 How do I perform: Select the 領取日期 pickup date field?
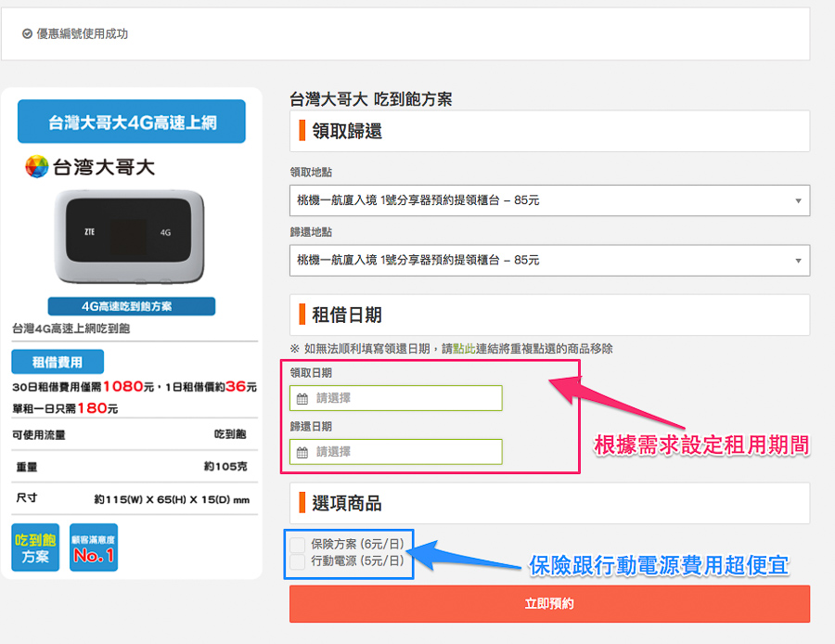pos(395,398)
